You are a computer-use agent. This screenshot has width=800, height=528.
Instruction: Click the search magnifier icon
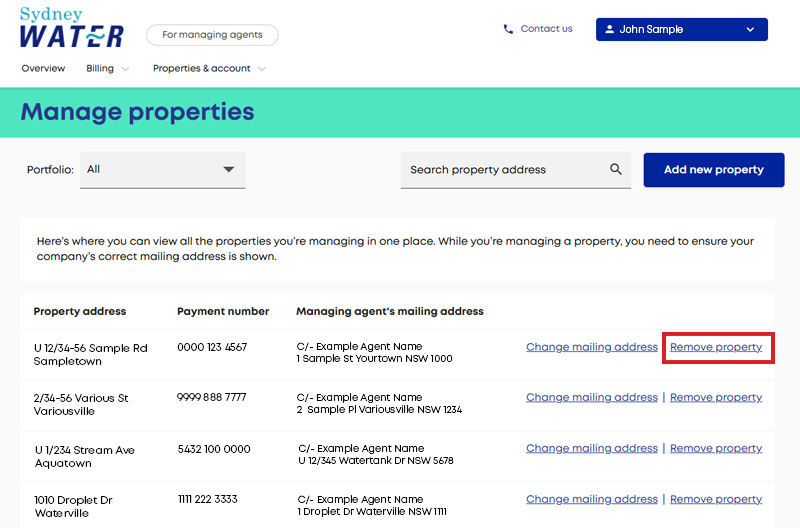click(616, 169)
